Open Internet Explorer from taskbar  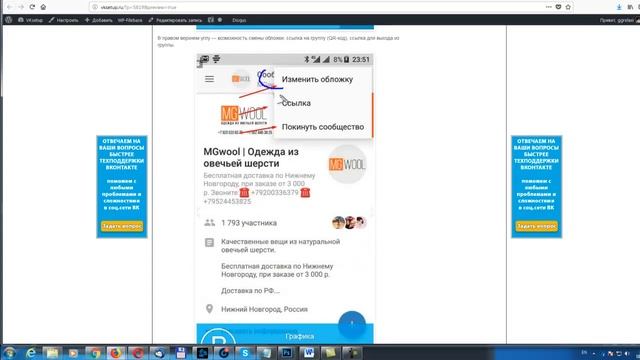[31, 353]
